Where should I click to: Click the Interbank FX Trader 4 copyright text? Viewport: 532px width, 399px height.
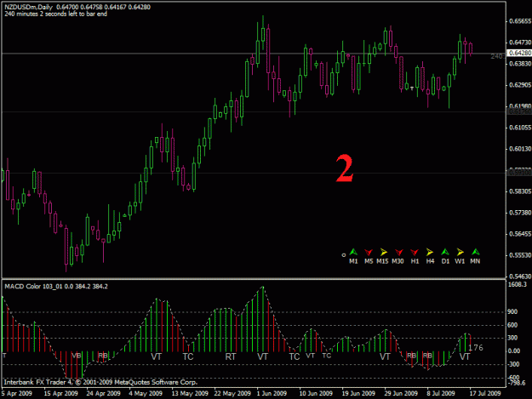pos(100,382)
